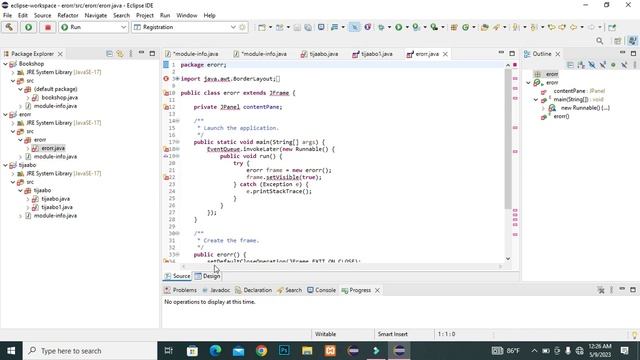Toggle Link with Editor in Package Explorer
This screenshot has height=360, width=640.
point(120,53)
